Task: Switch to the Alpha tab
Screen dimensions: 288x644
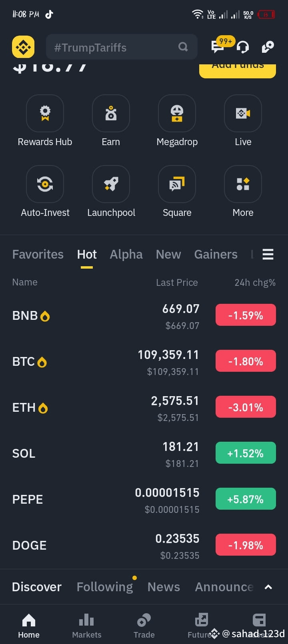Action: [x=126, y=254]
